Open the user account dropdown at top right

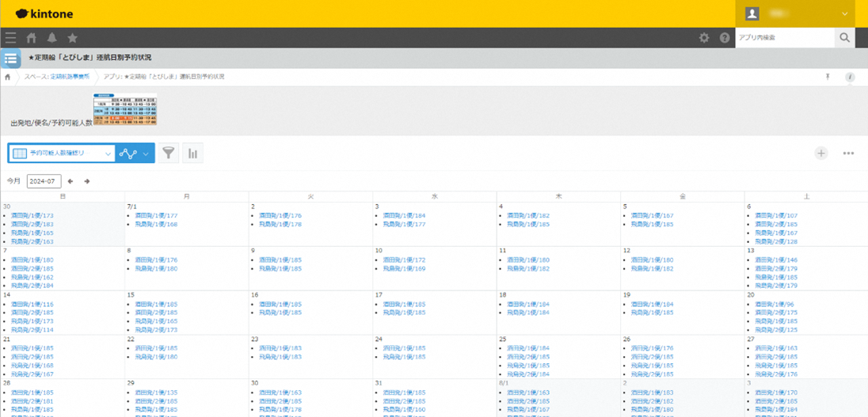(x=845, y=13)
